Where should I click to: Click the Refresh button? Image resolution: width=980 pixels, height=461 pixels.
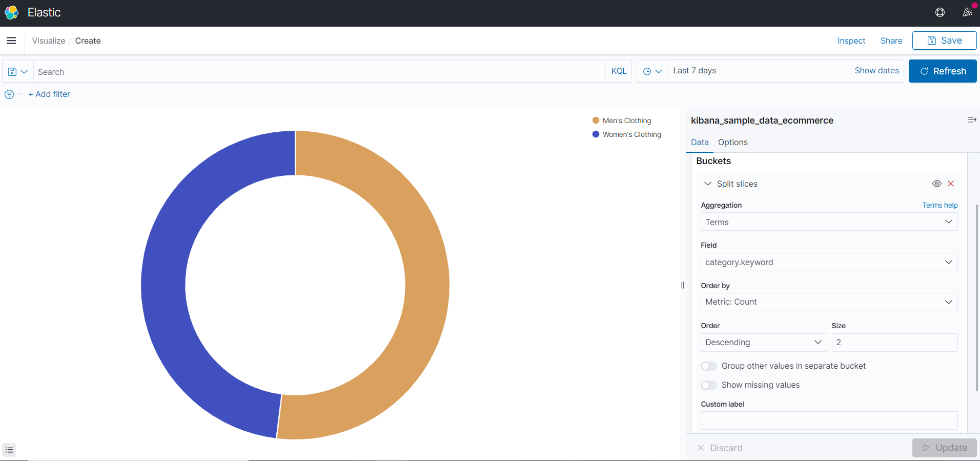(943, 71)
